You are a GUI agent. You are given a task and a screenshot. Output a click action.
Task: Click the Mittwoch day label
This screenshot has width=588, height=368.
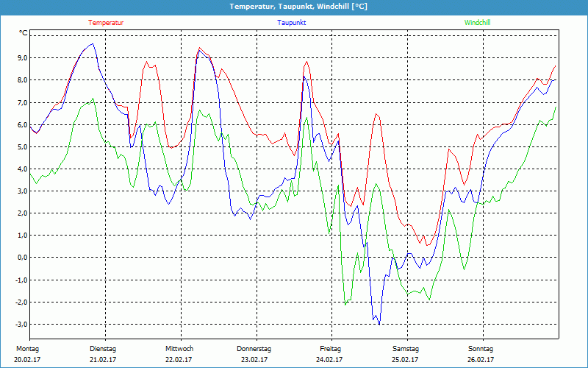[179, 349]
